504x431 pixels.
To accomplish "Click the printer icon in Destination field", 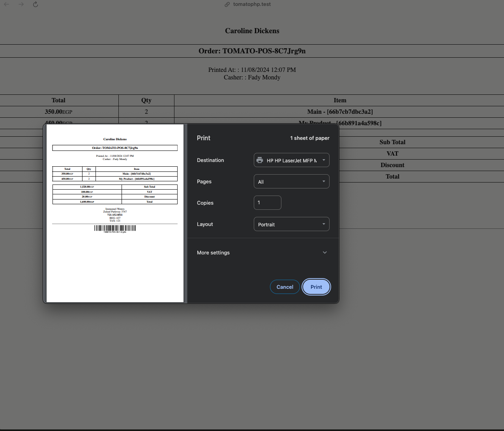I will (260, 160).
